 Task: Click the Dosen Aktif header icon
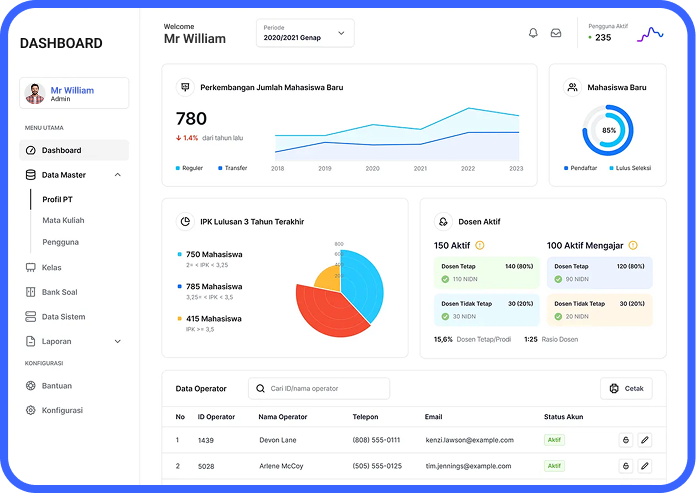coord(443,221)
